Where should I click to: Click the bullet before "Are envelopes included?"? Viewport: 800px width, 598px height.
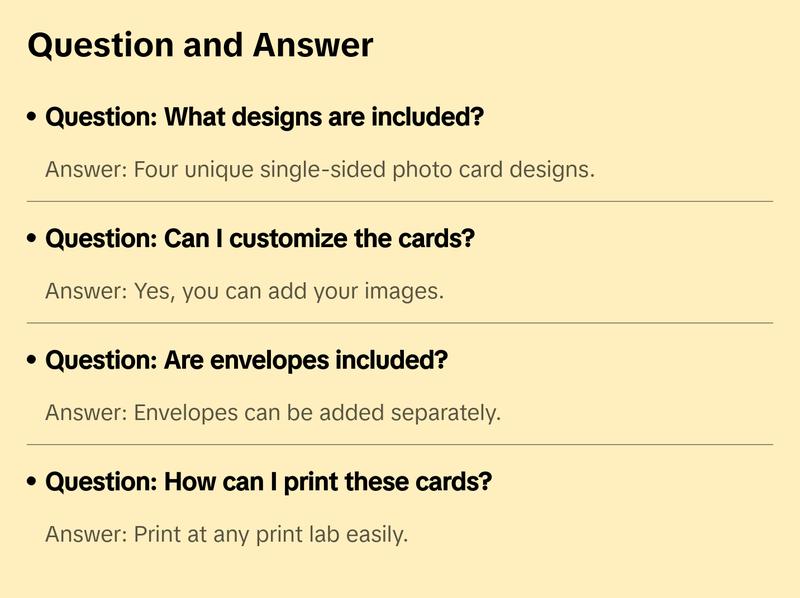pyautogui.click(x=33, y=361)
